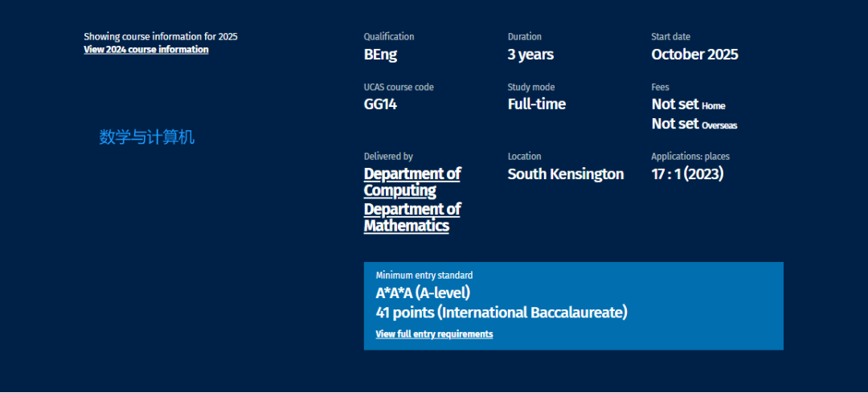Click the GG14 UCAS course code
This screenshot has width=868, height=393.
(x=380, y=104)
